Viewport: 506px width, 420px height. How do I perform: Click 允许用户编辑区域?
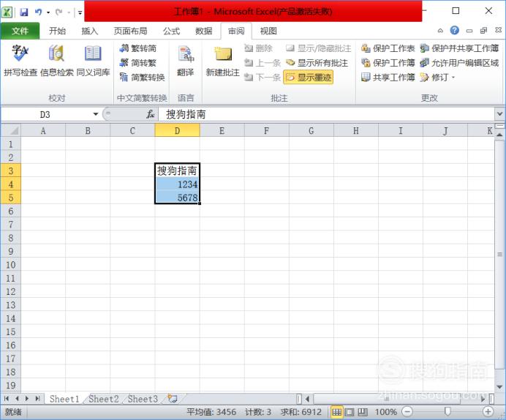point(459,63)
